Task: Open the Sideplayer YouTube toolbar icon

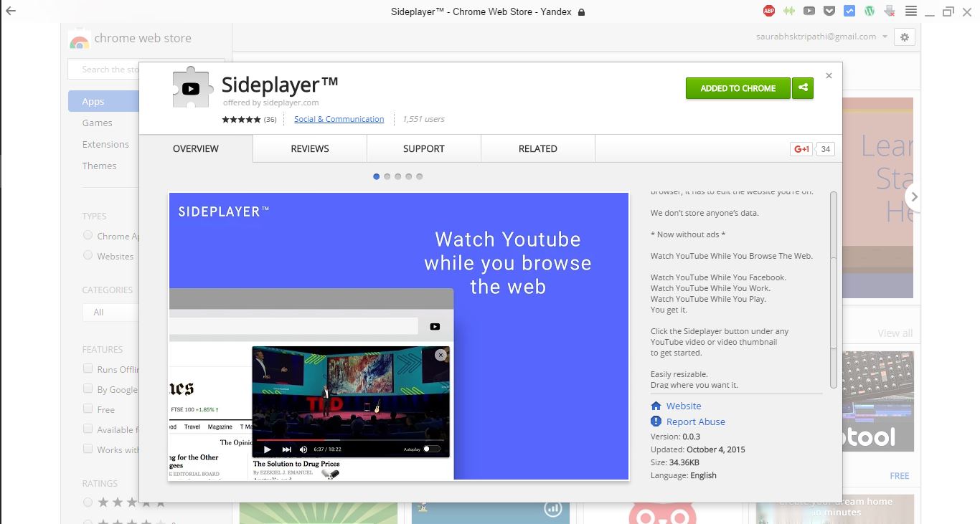Action: tap(809, 11)
